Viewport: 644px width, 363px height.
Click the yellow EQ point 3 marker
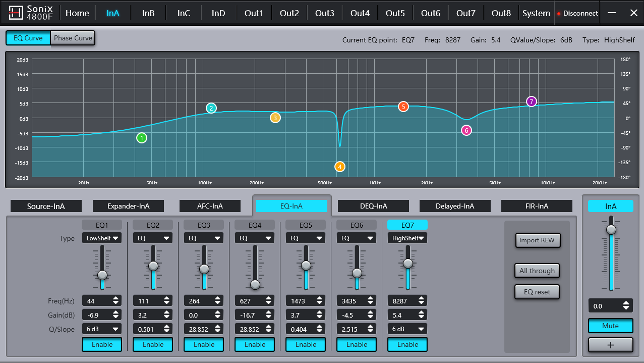tap(275, 118)
